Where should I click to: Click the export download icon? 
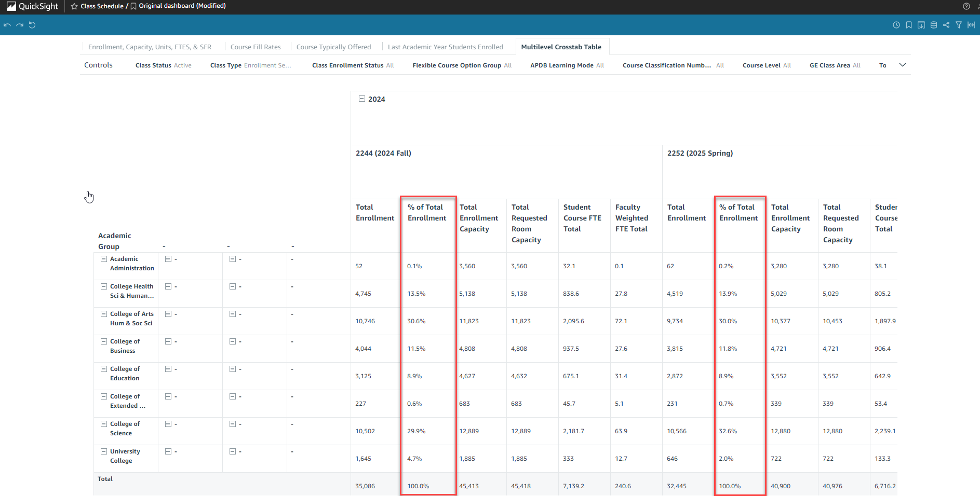coord(921,25)
